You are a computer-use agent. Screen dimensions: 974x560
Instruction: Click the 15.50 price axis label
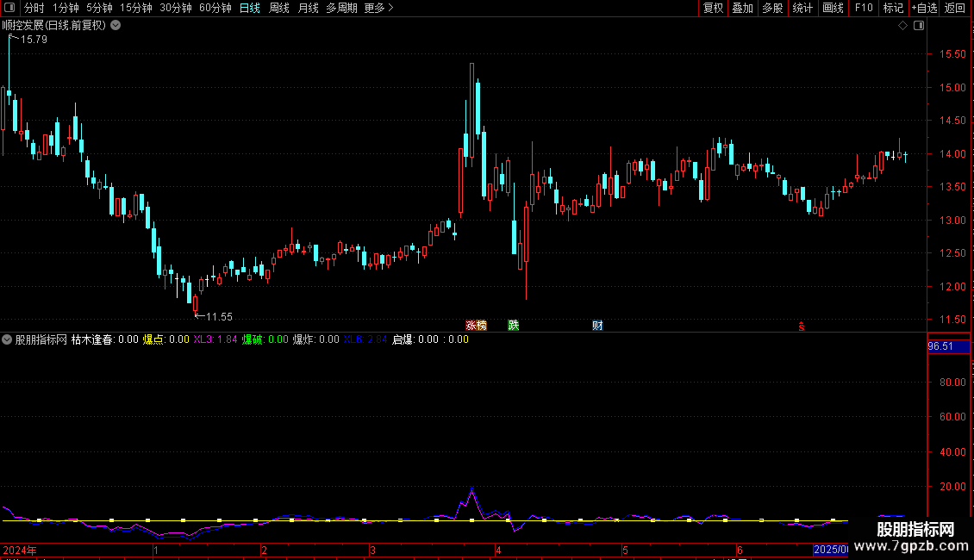click(x=952, y=54)
